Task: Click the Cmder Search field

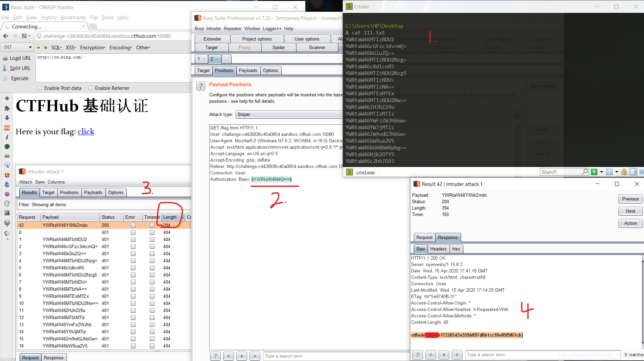Action: point(561,172)
